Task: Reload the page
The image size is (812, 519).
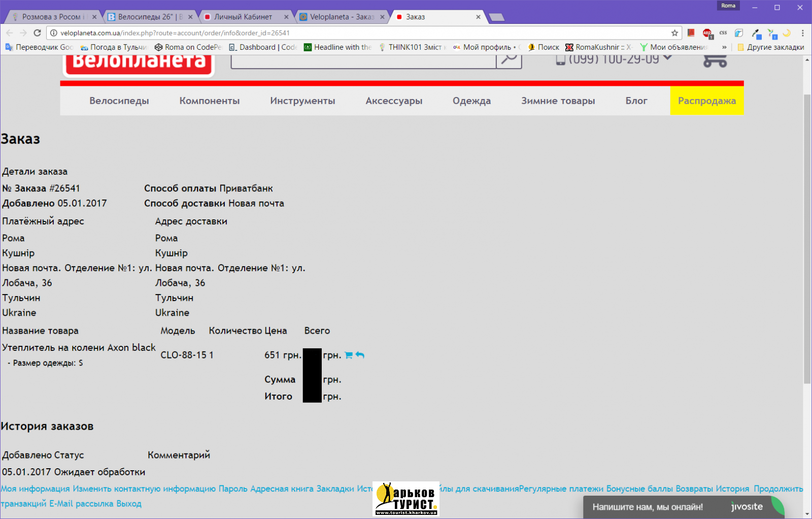Action: tap(37, 33)
